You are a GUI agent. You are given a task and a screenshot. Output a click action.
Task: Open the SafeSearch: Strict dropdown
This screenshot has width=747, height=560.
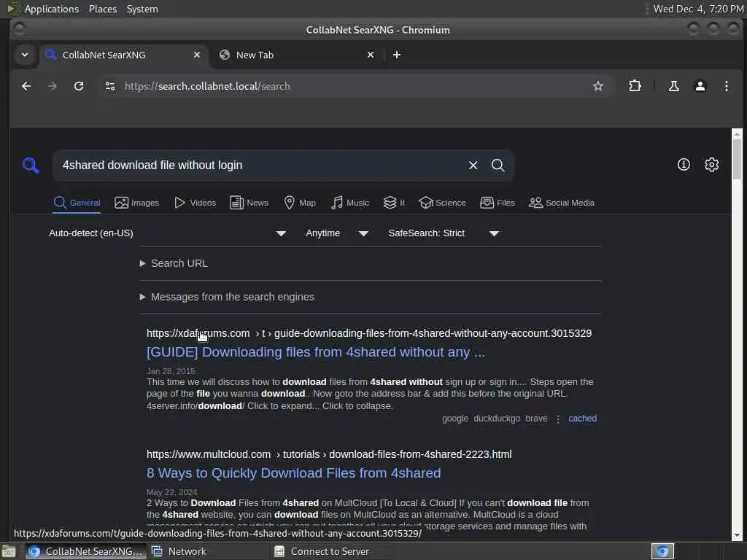(x=444, y=233)
